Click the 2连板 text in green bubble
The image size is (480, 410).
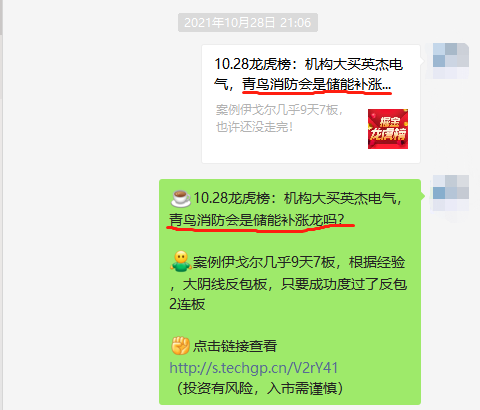(187, 304)
